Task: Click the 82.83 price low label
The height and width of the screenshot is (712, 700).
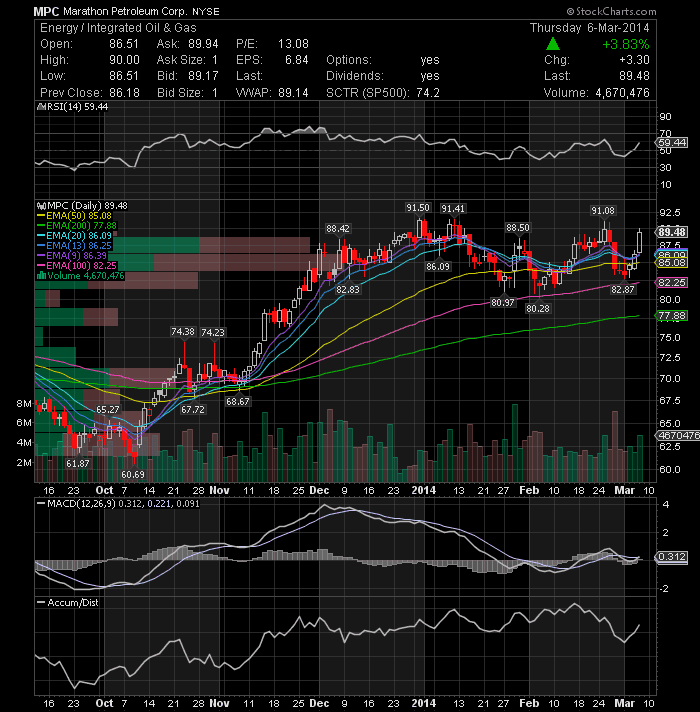Action: tap(348, 289)
